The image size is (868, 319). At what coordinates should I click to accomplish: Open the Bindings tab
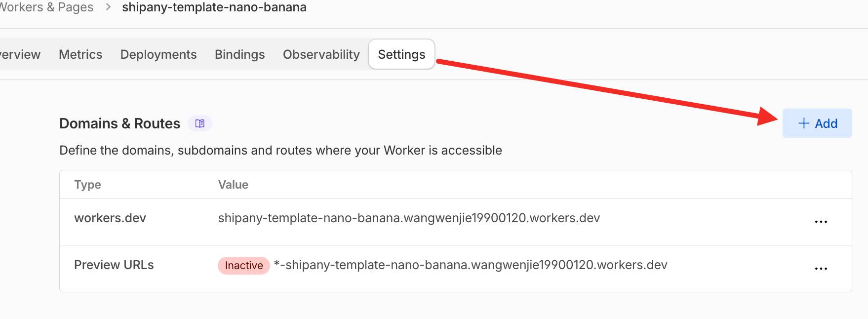[x=239, y=54]
